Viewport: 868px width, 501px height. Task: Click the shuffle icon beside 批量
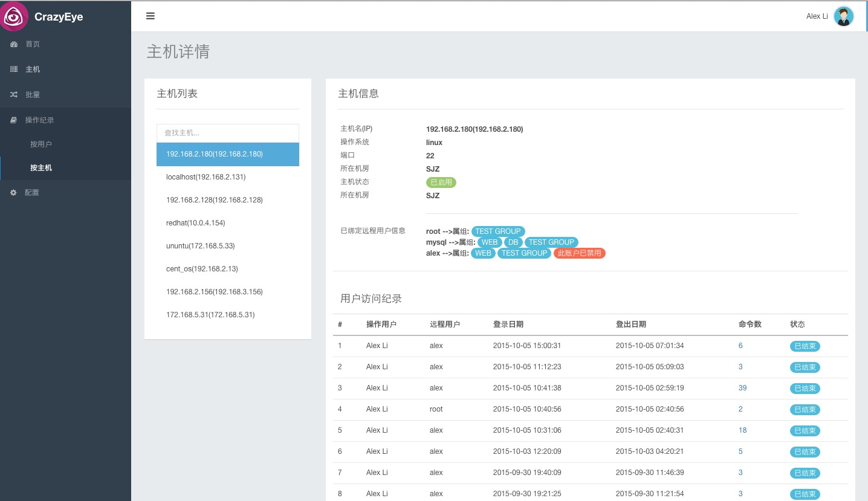(x=14, y=95)
